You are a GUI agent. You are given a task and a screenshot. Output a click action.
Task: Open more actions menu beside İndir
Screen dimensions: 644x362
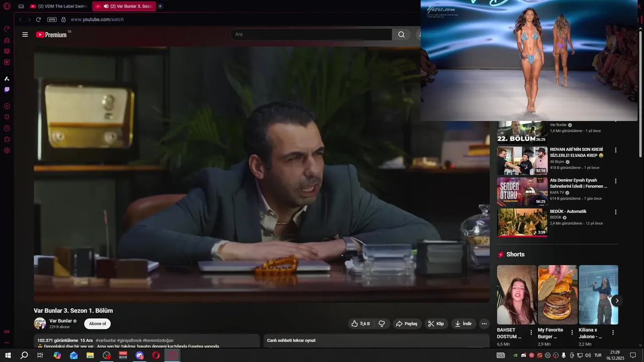click(x=484, y=324)
